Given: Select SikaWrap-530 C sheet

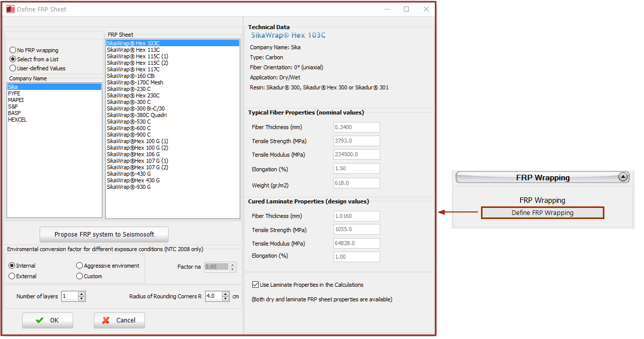Looking at the screenshot, I should (x=173, y=122).
